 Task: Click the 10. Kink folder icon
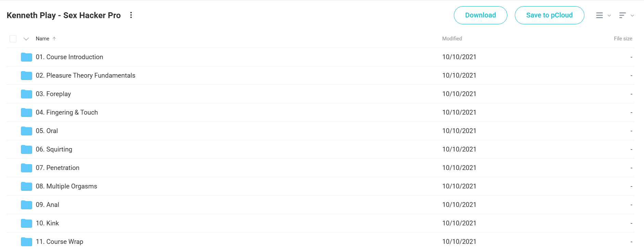[x=26, y=223]
